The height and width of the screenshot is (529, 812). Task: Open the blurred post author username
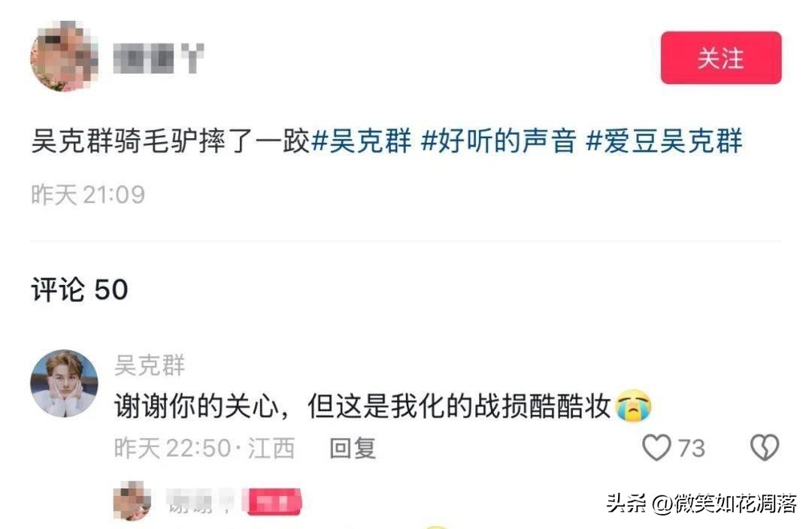click(159, 57)
